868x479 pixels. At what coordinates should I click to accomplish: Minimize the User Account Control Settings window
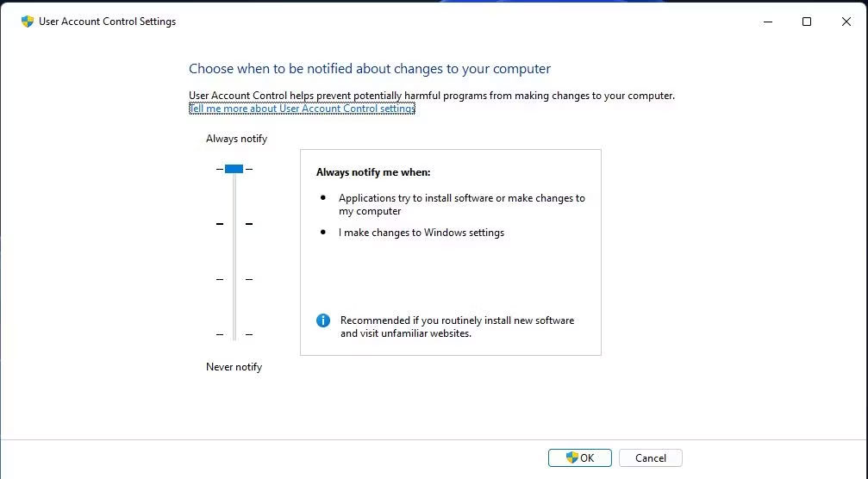coord(768,22)
